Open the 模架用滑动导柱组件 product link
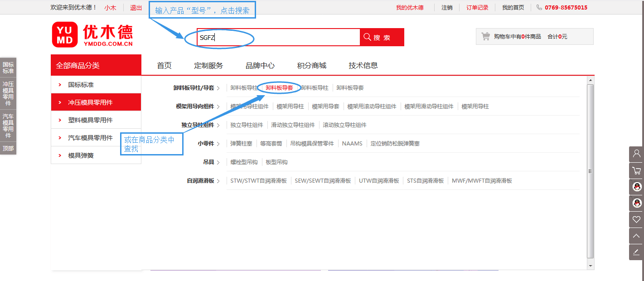Screen dimensions: 644x281 429,107
